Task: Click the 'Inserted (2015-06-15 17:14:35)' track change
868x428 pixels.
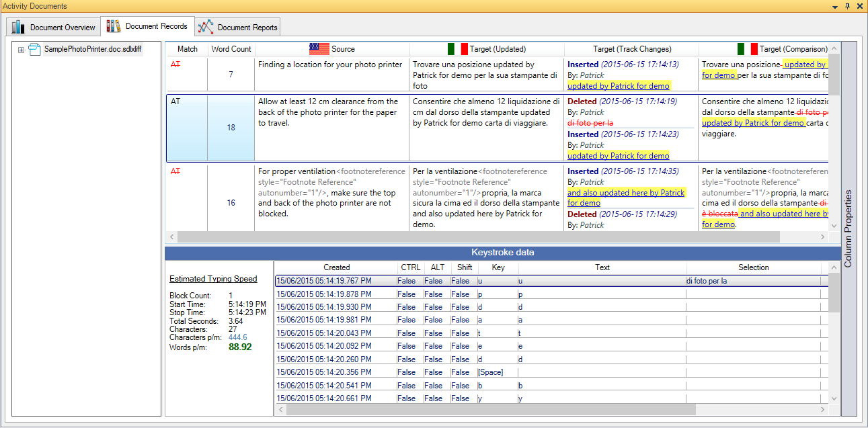Action: pyautogui.click(x=623, y=171)
